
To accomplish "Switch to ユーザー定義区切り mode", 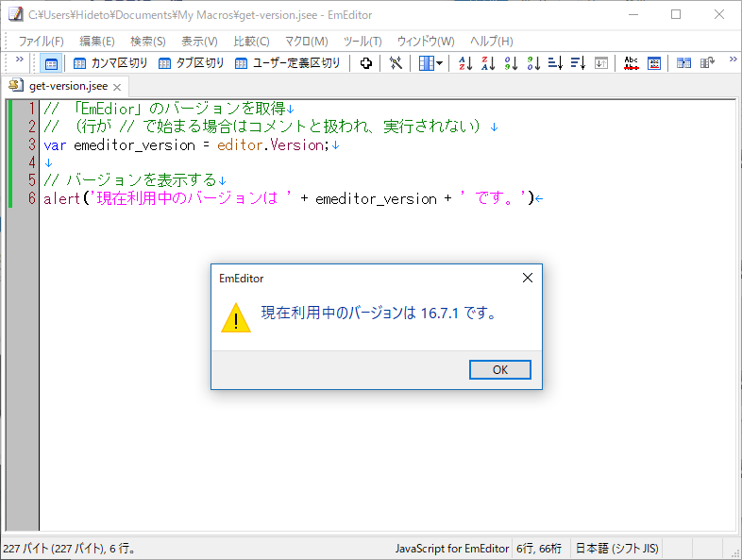I will (288, 63).
